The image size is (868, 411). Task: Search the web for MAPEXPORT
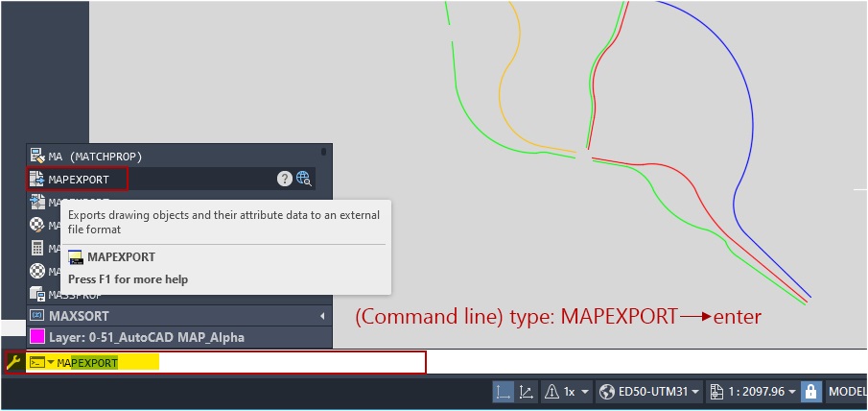tap(304, 179)
